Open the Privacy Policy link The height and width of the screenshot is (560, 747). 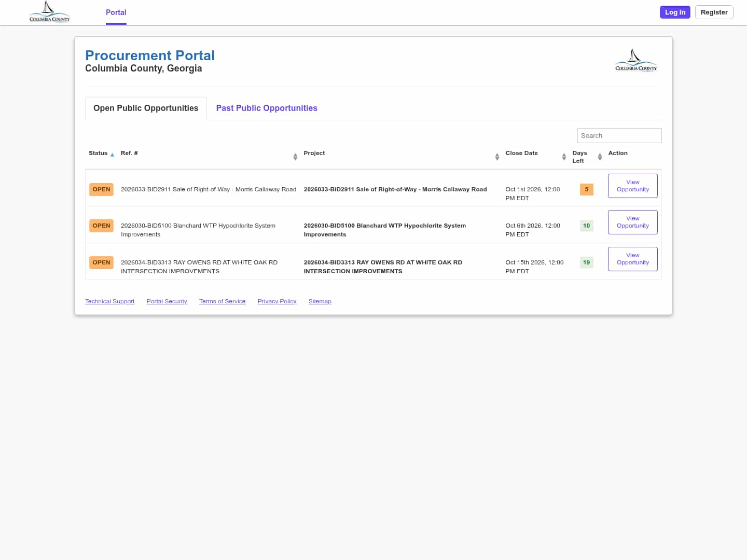pos(277,301)
